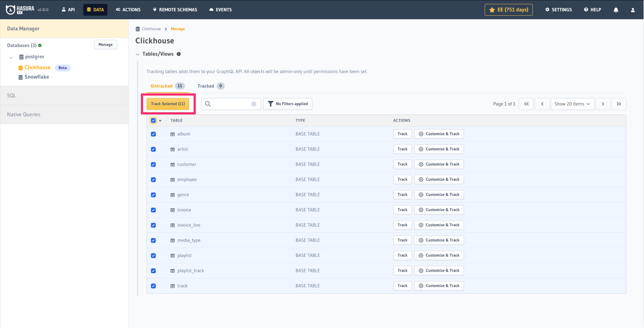Image resolution: width=644 pixels, height=328 pixels.
Task: Open the HELP menu
Action: [x=592, y=10]
